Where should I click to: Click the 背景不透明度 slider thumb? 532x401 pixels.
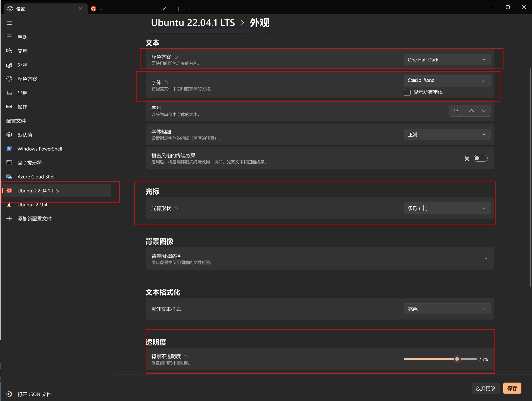pyautogui.click(x=457, y=359)
